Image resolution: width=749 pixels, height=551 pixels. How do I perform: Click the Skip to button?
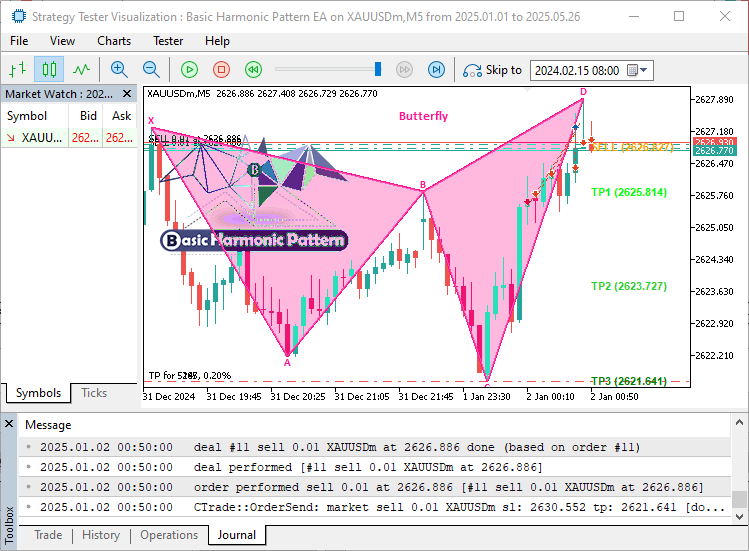pyautogui.click(x=493, y=70)
